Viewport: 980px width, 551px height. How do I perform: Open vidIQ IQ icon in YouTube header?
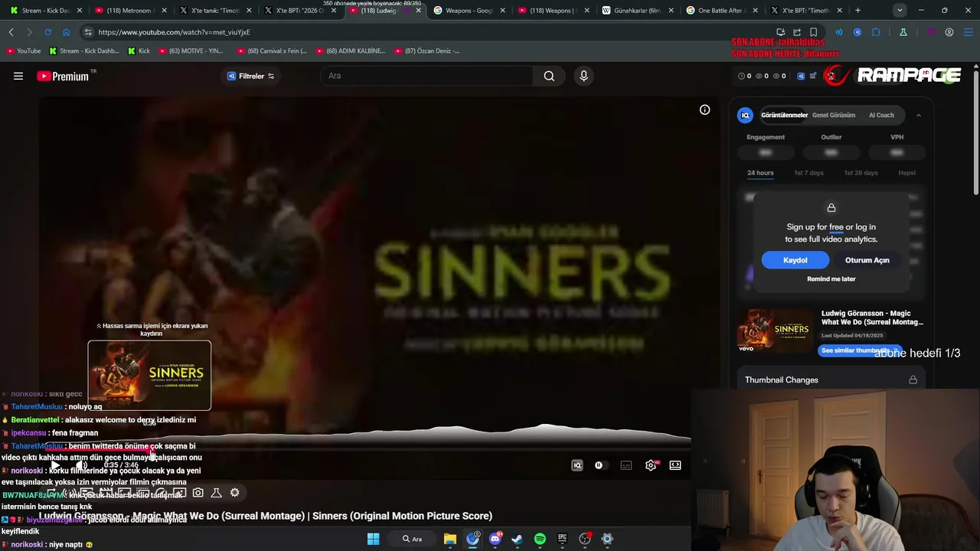[x=801, y=76]
